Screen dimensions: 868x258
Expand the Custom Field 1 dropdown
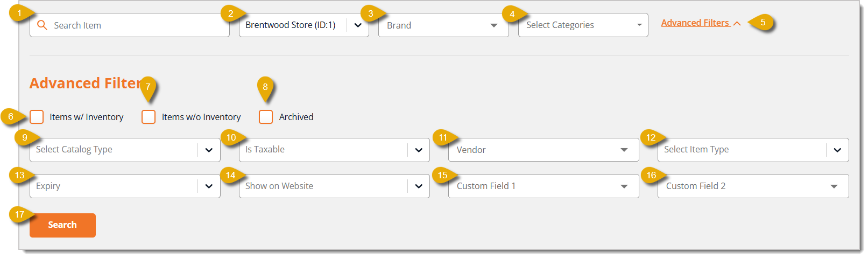pyautogui.click(x=544, y=186)
